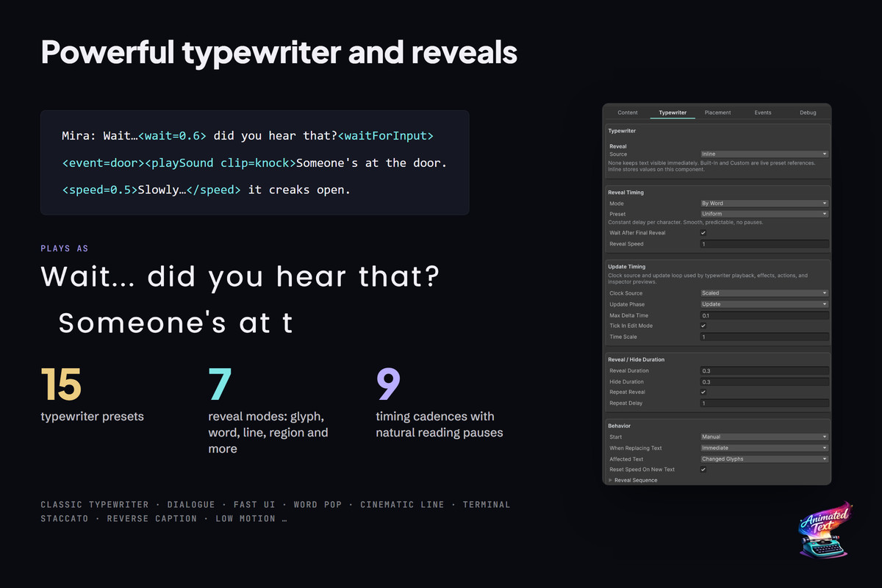Click the <speed=0.5> opening tag
The width and height of the screenshot is (882, 588).
[x=100, y=190]
